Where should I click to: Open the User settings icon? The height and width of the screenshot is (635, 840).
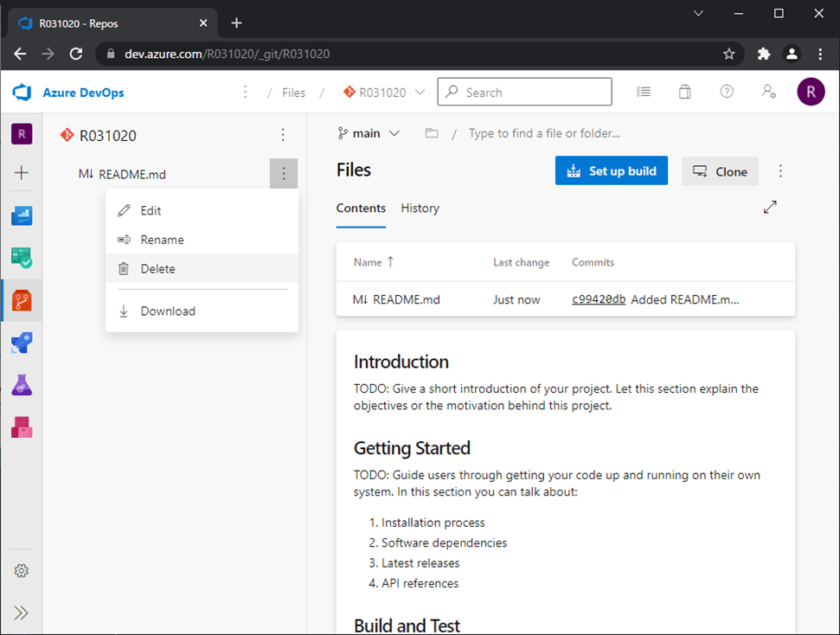click(x=769, y=92)
